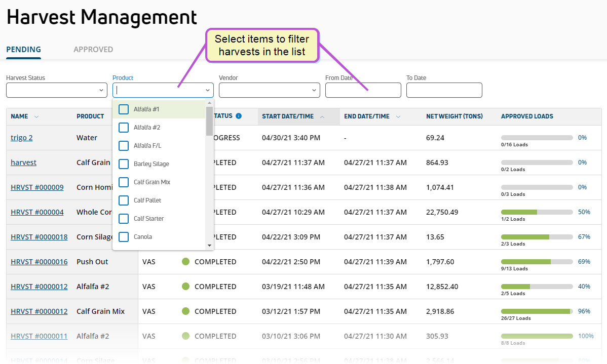Click the 03/12/21 1:57 PM start date

291,311
